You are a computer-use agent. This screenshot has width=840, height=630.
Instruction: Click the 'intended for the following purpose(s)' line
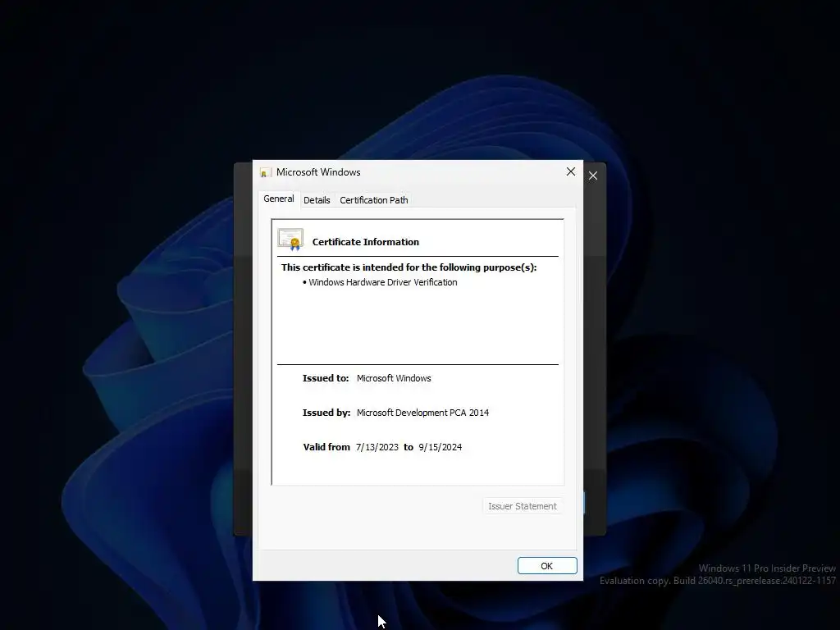pyautogui.click(x=409, y=267)
